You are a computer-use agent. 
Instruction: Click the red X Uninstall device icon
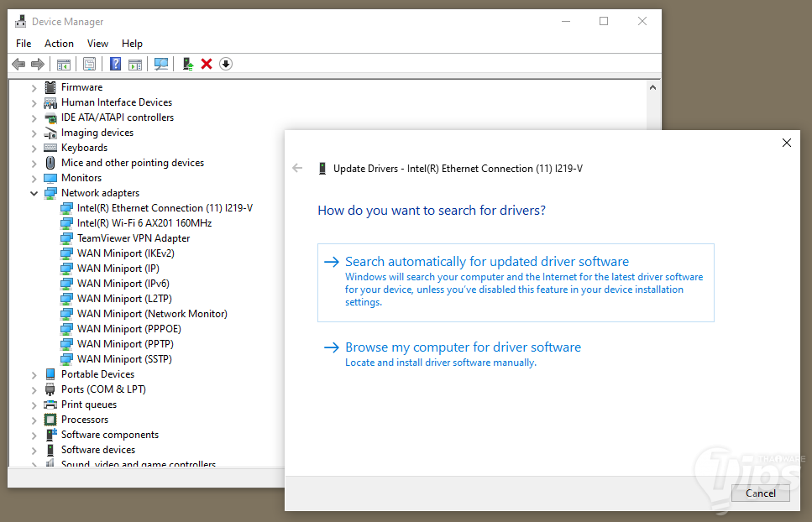click(x=207, y=64)
